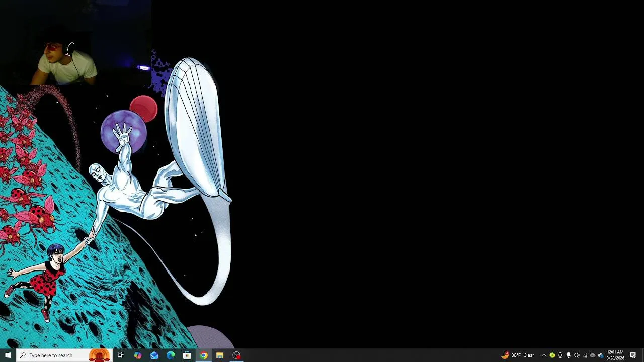
Task: Launch Microsoft Edge from the taskbar
Action: tap(171, 355)
